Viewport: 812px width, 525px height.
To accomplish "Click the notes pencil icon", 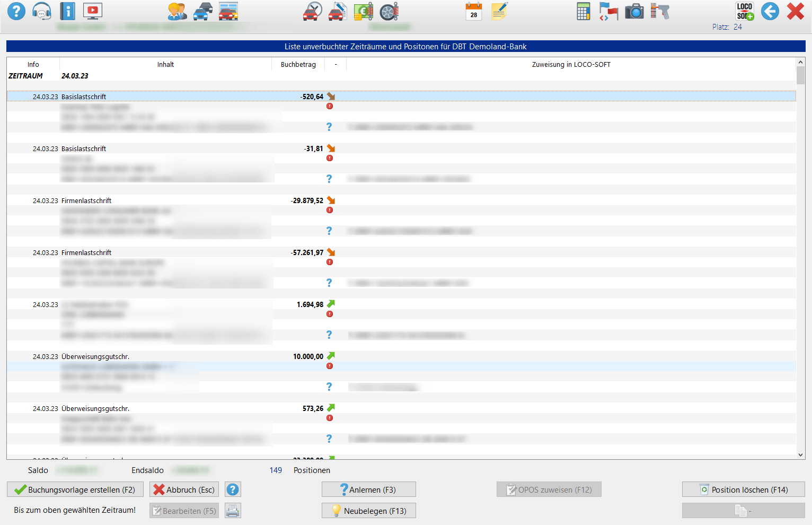I will click(x=499, y=11).
